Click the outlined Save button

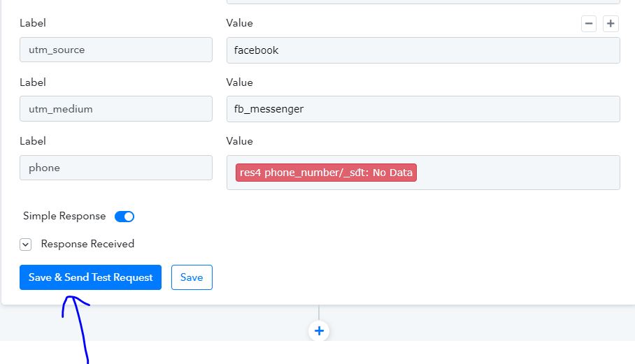tap(192, 277)
